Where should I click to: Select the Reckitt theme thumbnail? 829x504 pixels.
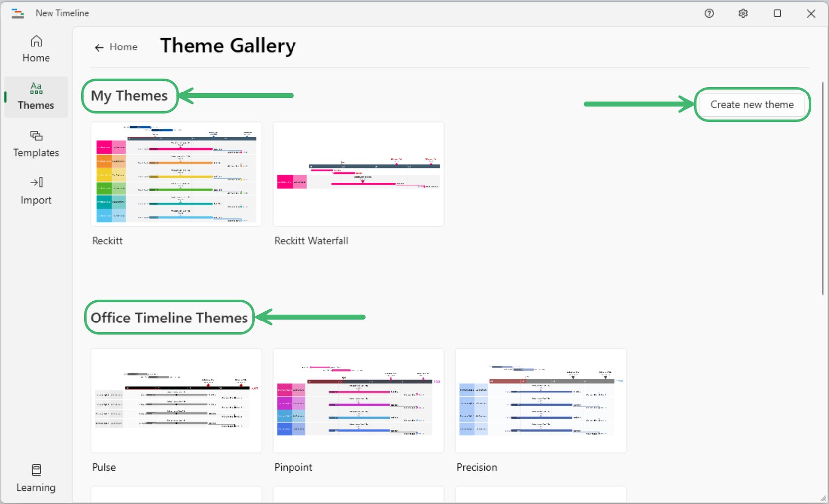pos(176,174)
